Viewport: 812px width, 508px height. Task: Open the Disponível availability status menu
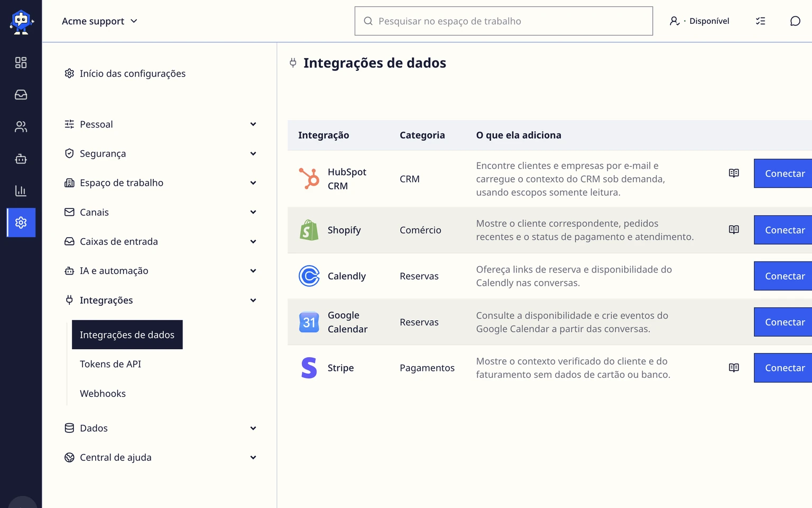click(x=699, y=21)
